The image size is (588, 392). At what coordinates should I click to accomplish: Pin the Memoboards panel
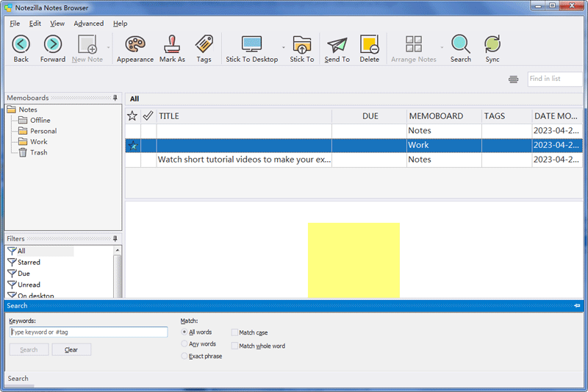tap(115, 98)
